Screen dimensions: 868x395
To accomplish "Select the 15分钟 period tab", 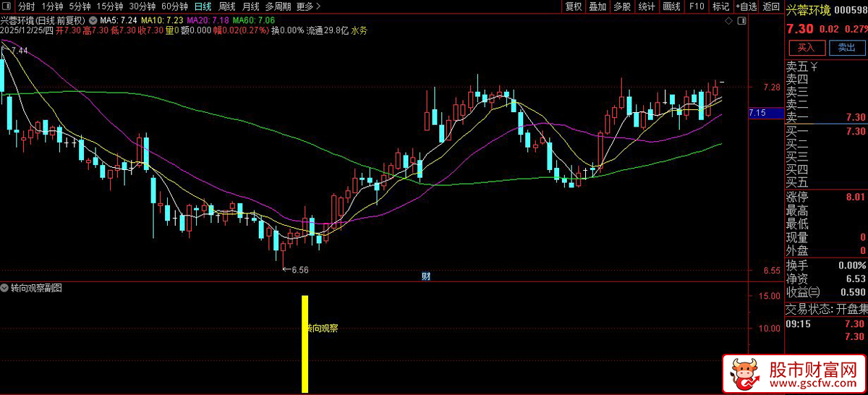I will (111, 7).
